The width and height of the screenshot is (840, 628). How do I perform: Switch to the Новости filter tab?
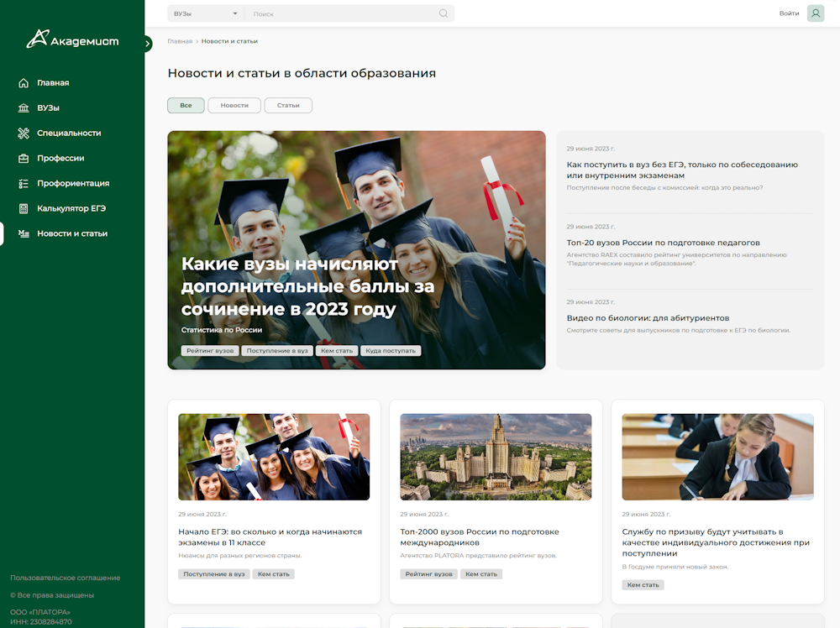(x=234, y=106)
